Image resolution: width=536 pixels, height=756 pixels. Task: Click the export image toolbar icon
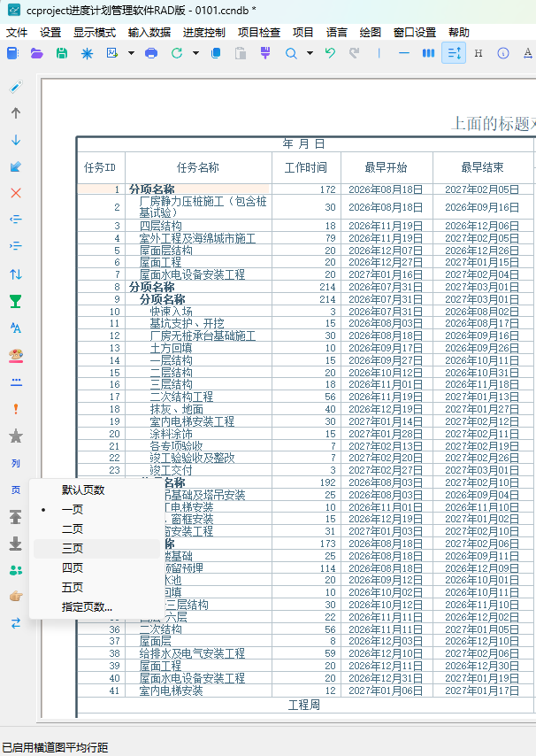(112, 53)
